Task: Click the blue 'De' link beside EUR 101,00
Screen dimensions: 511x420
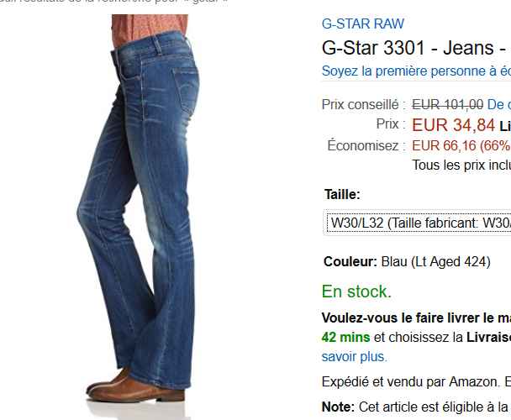Action: click(498, 105)
